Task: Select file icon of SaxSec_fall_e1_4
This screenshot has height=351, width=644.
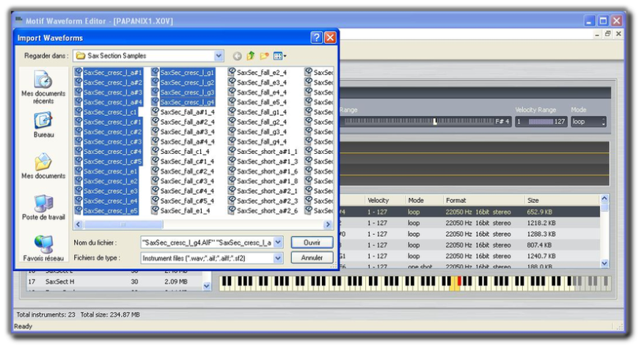Action: click(155, 210)
